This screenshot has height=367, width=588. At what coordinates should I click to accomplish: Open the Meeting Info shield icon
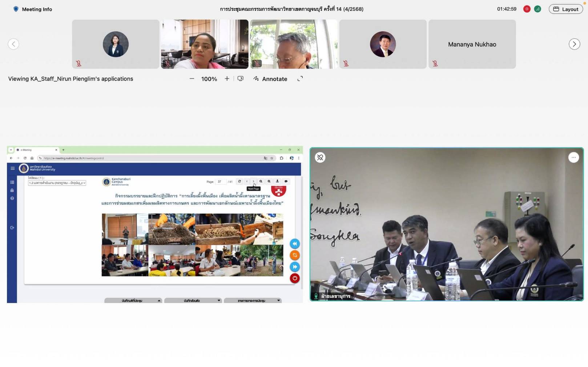pyautogui.click(x=16, y=9)
